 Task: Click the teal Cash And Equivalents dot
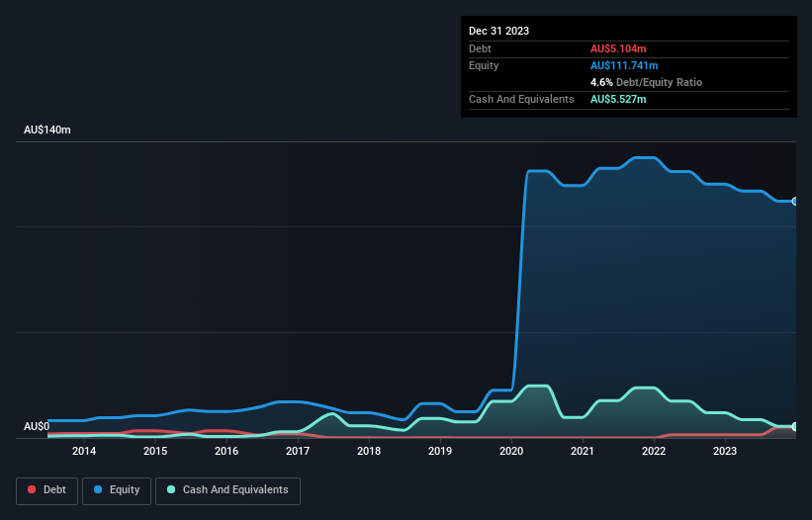tap(171, 489)
